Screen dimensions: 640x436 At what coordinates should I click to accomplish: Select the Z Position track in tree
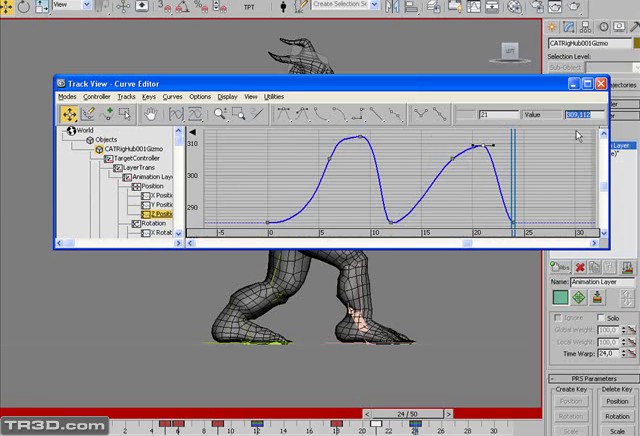(x=161, y=214)
